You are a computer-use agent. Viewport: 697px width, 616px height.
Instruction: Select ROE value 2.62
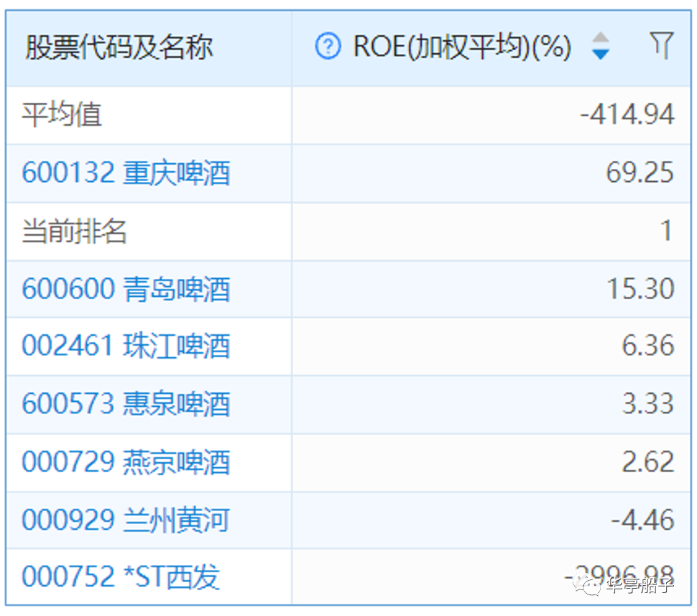point(648,462)
